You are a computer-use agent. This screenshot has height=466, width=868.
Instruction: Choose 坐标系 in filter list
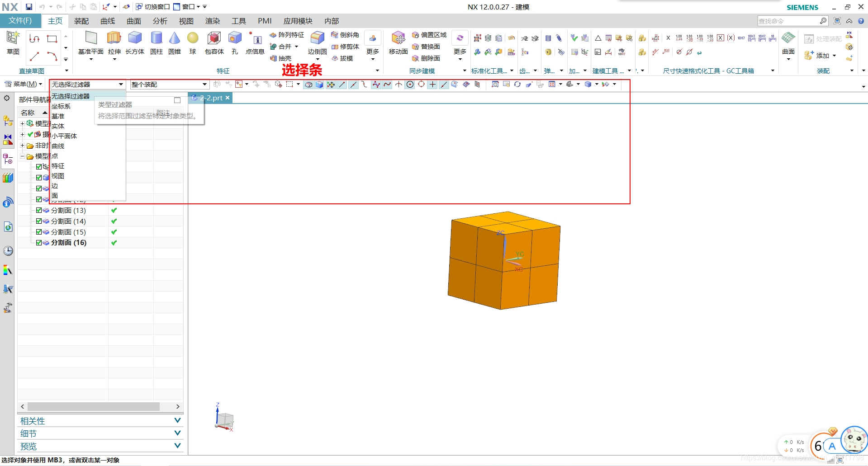click(87, 106)
